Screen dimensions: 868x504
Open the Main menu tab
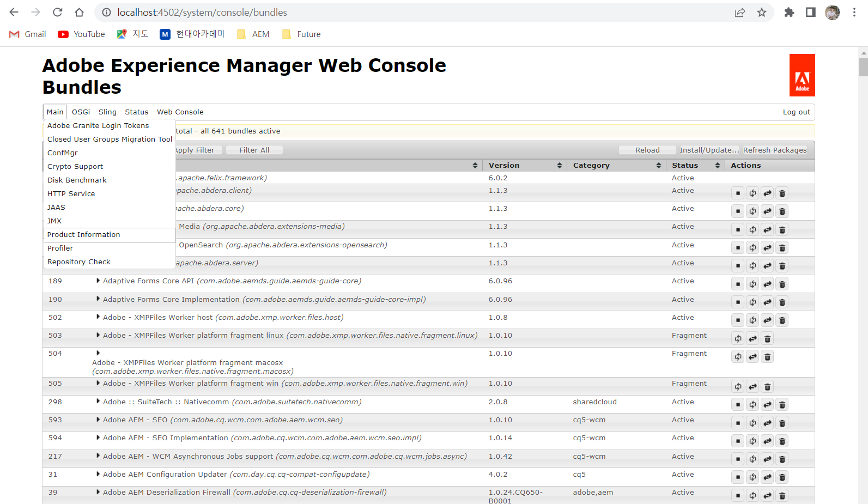click(55, 112)
